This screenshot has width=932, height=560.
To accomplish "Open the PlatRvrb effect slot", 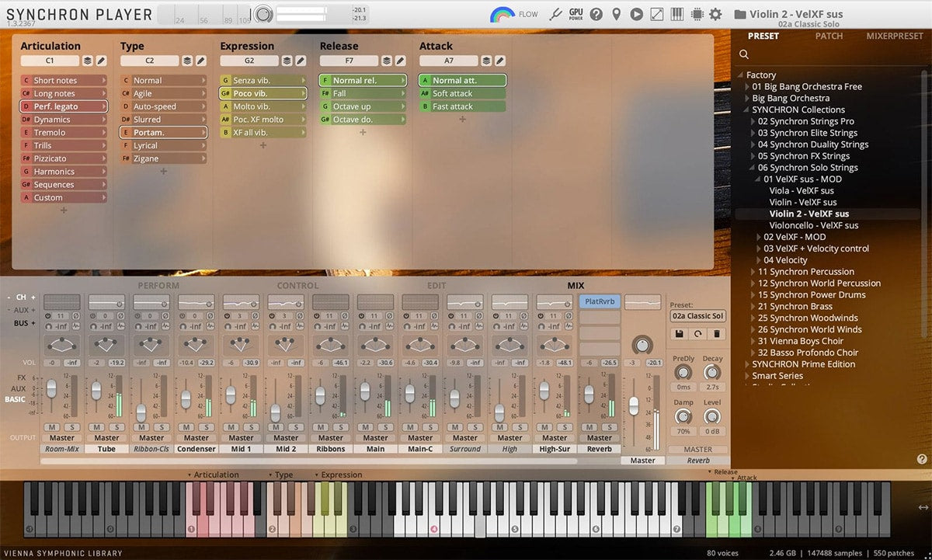I will [x=600, y=301].
